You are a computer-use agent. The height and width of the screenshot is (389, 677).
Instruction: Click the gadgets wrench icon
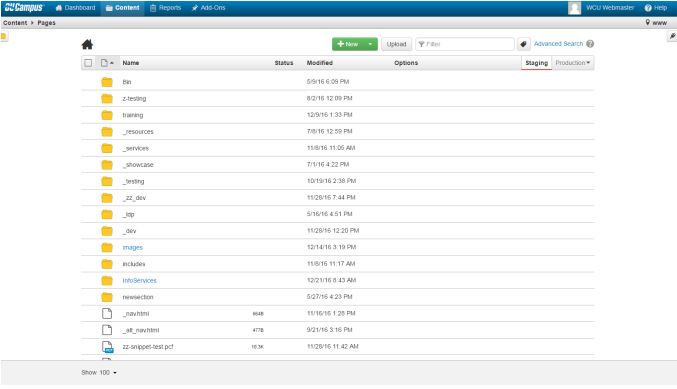pos(672,36)
